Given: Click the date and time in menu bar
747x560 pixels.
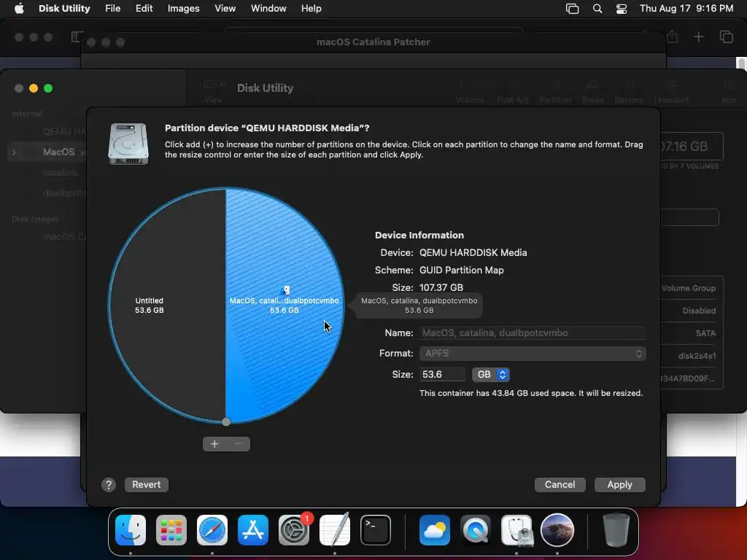Looking at the screenshot, I should coord(686,9).
